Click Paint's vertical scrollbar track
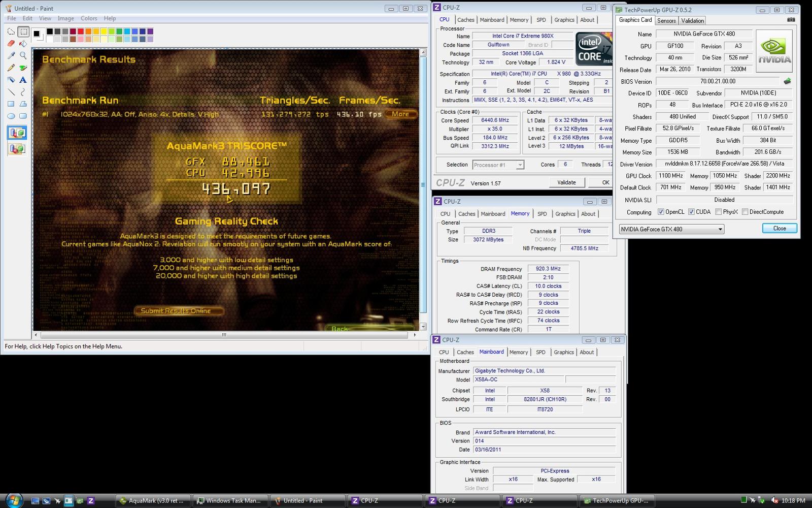This screenshot has height=508, width=812. pyautogui.click(x=424, y=189)
